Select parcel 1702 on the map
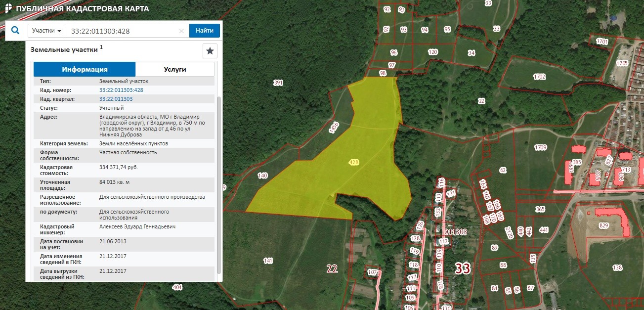Image resolution: width=644 pixels, height=310 pixels. (x=539, y=77)
